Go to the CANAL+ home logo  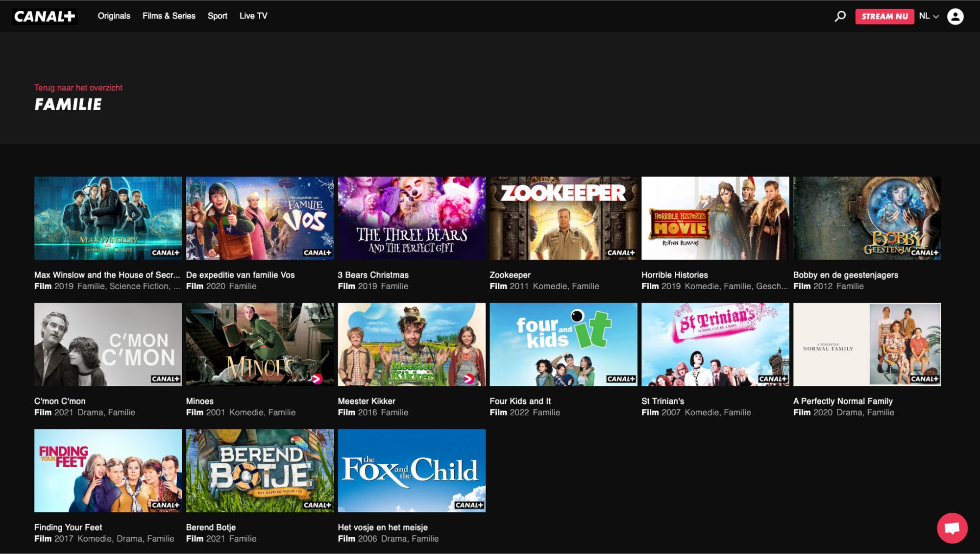tap(45, 16)
